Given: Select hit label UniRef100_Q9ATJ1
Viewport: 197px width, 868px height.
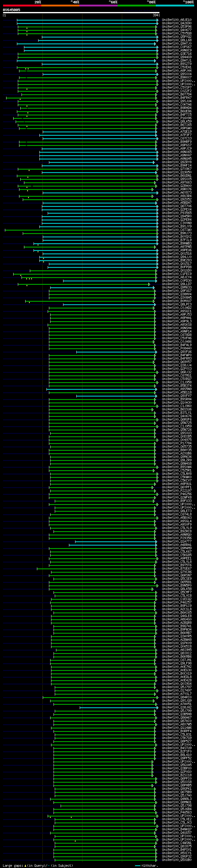Looking at the screenshot, I should click(177, 61).
